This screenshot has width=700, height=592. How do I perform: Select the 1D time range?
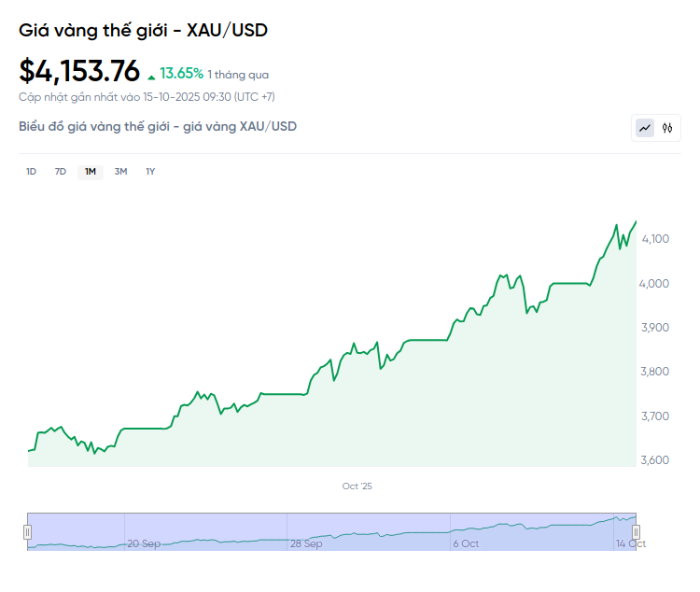(31, 171)
